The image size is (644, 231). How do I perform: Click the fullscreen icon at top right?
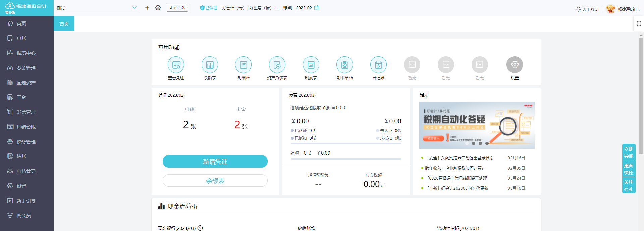pos(639,24)
